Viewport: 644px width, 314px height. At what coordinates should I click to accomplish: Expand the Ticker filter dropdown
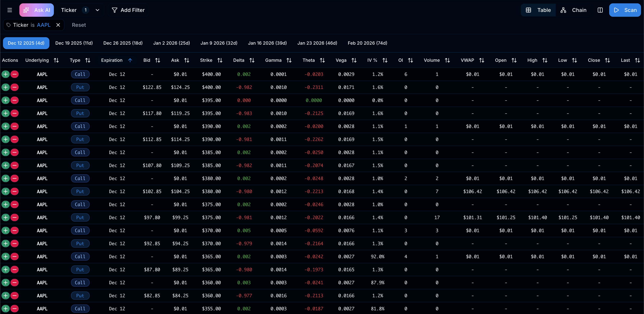coord(97,10)
